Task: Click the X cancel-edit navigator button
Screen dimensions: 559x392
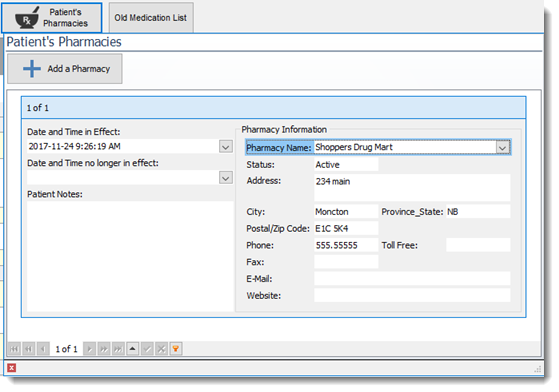Action: tap(161, 349)
